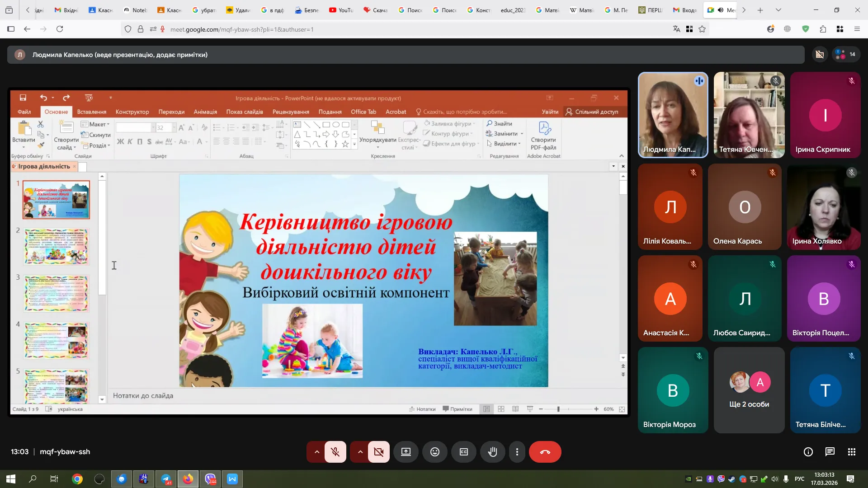868x488 pixels.
Task: Open the emoji reactions button
Action: point(434,452)
